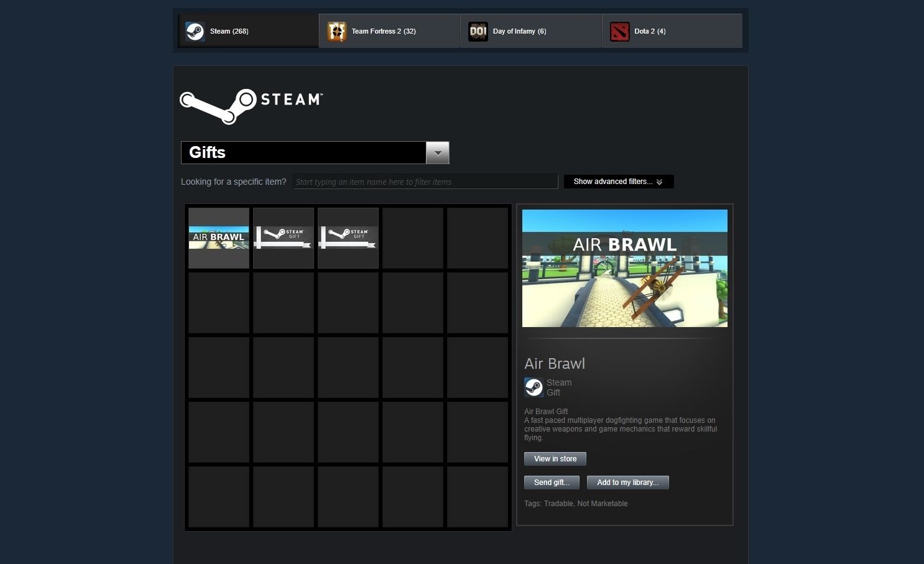Click 'Looking for a specific item?' label

[234, 182]
